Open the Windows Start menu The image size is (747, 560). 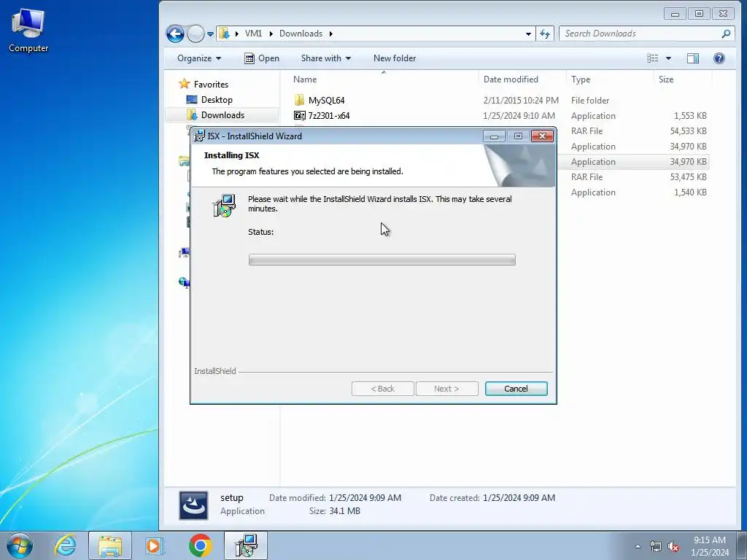[20, 545]
